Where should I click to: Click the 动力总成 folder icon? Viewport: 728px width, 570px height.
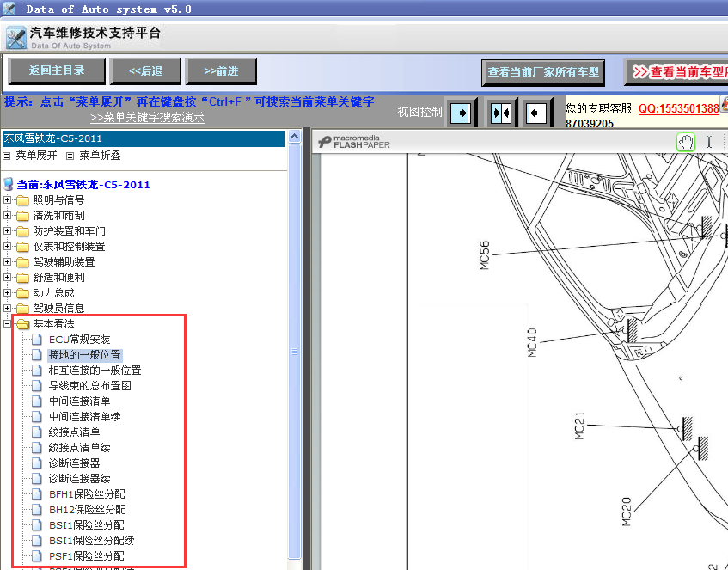pyautogui.click(x=22, y=293)
